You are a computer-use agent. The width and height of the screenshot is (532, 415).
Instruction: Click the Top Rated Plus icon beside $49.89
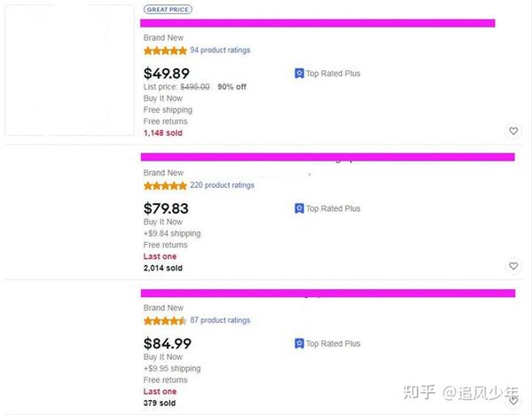300,74
